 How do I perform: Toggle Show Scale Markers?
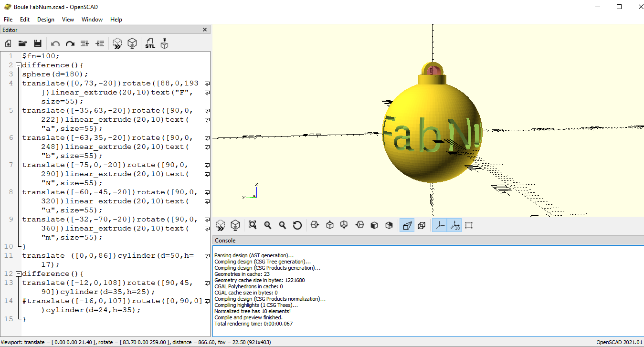coord(454,225)
